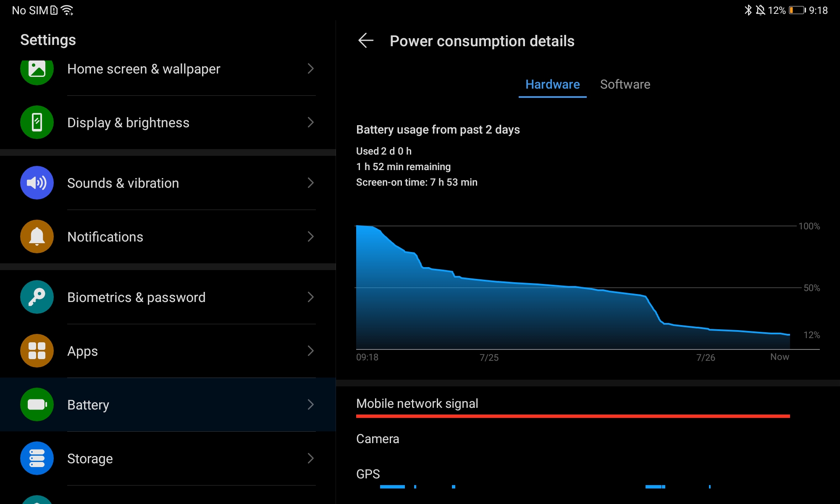Open Biometrics & password settings
The image size is (840, 504).
[136, 297]
